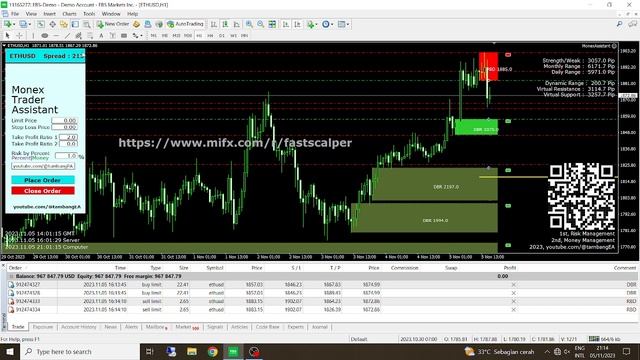Click the Place Order button
This screenshot has height=360, width=640.
(43, 180)
